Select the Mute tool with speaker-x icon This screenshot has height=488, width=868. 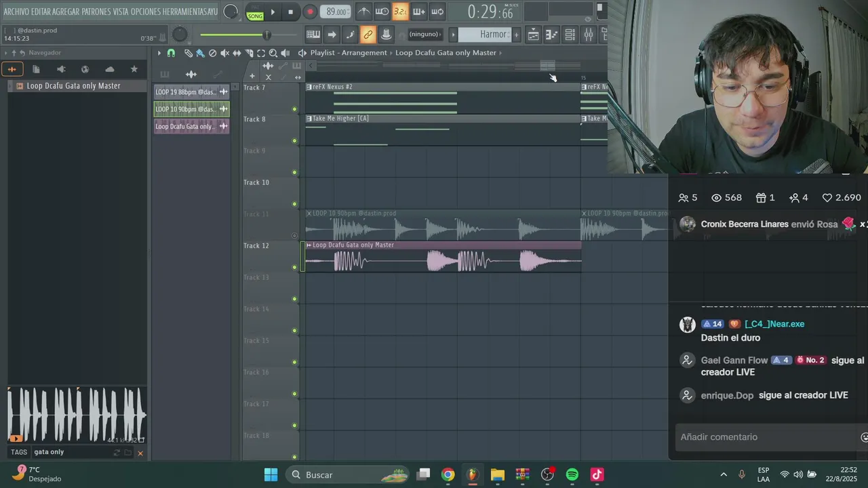[224, 53]
